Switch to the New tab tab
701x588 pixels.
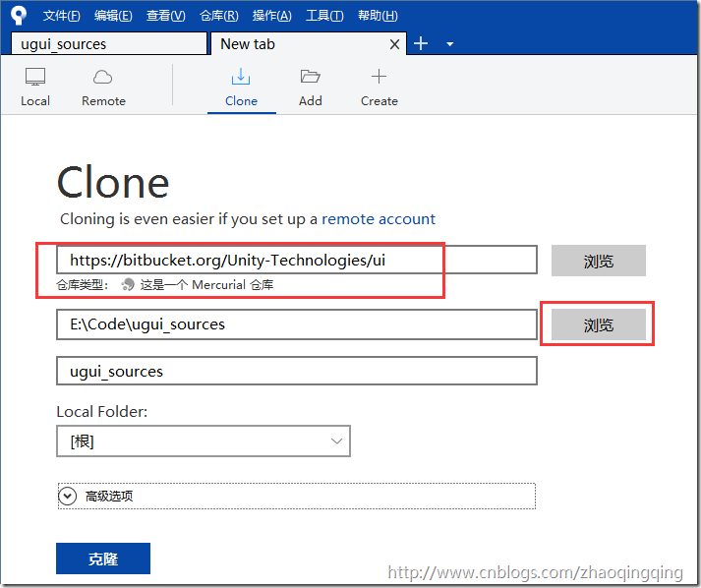(309, 44)
